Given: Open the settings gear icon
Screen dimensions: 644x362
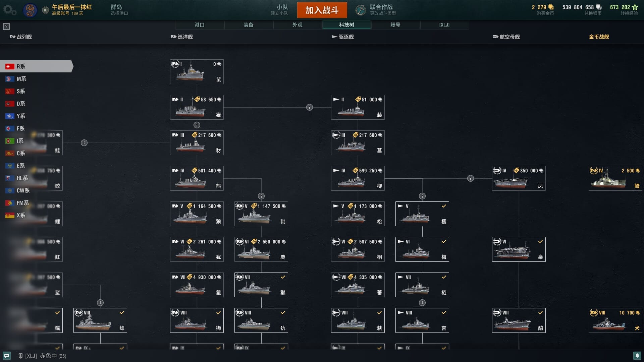Looking at the screenshot, I should (9, 10).
